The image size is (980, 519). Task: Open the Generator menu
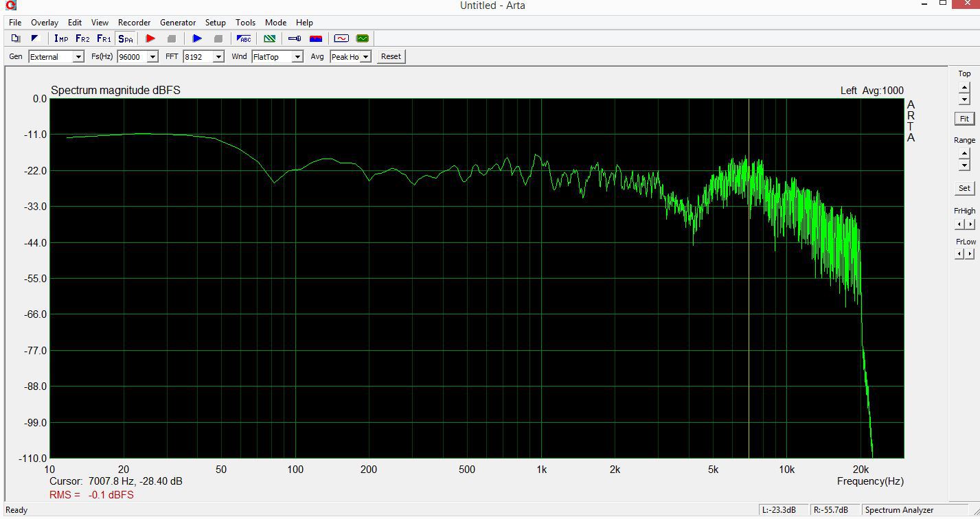[178, 23]
